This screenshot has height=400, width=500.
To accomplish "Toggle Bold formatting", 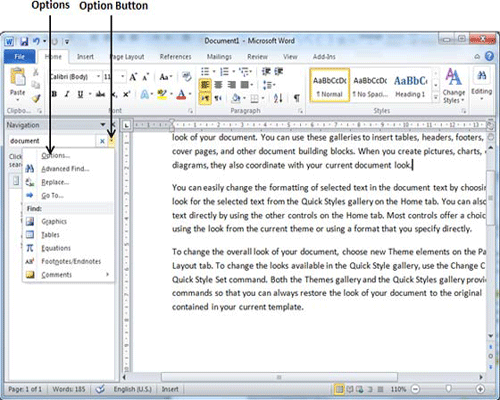I will pyautogui.click(x=54, y=95).
